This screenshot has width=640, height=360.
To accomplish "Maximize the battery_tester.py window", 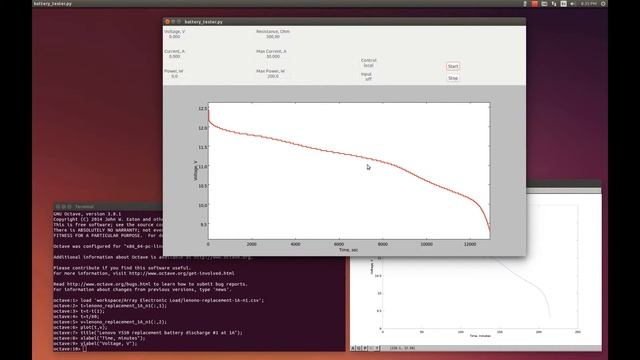I will coord(179,22).
